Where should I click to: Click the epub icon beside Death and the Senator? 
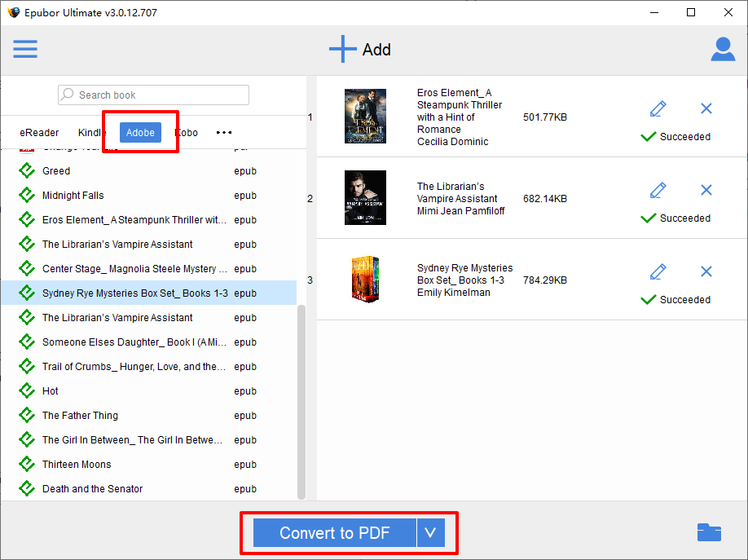pyautogui.click(x=27, y=488)
